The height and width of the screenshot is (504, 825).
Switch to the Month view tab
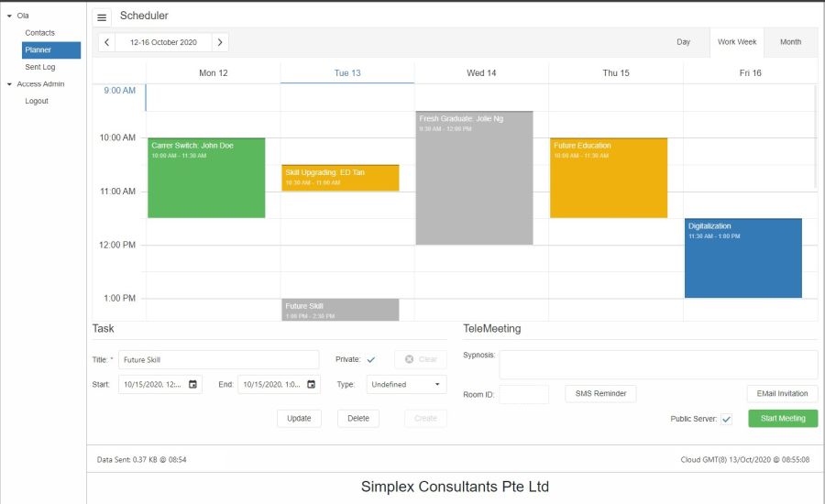(790, 42)
